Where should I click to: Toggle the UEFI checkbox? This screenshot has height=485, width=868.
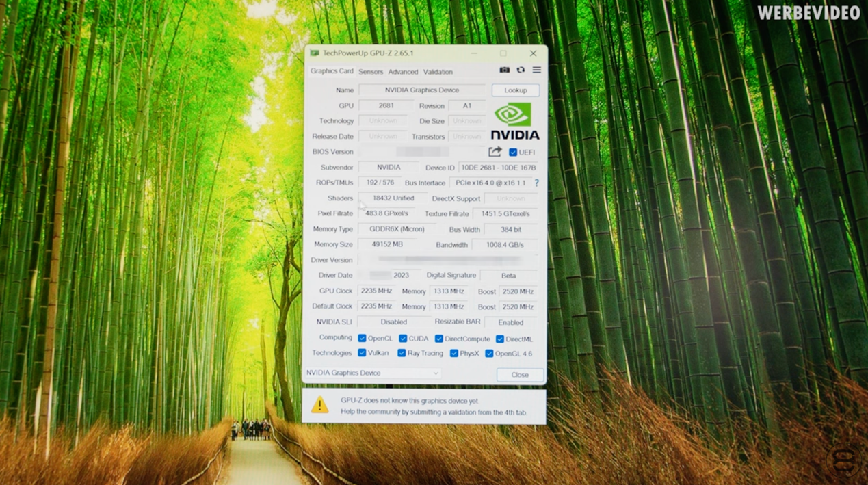coord(512,152)
